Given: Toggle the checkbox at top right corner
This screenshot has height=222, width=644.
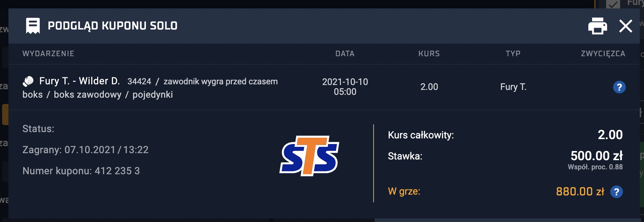Looking at the screenshot, I should click(613, 4).
